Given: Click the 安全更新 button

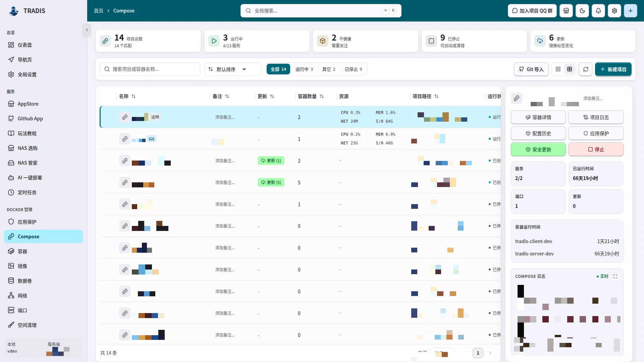Looking at the screenshot, I should 538,149.
